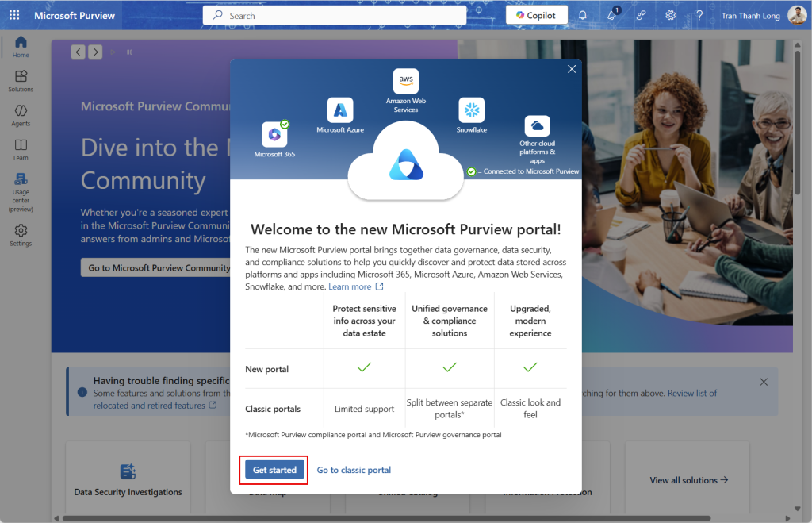The height and width of the screenshot is (523, 812).
Task: Open notifications bell icon
Action: coord(583,15)
